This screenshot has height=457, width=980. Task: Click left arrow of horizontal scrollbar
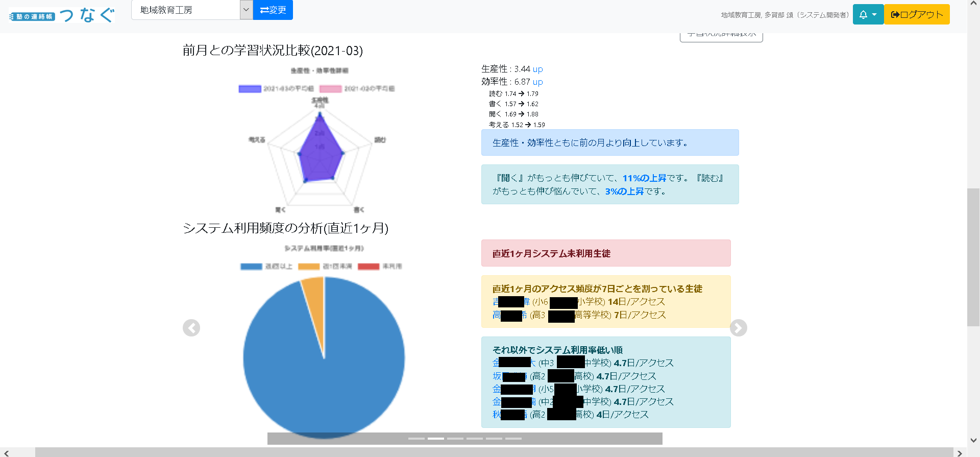pos(6,452)
